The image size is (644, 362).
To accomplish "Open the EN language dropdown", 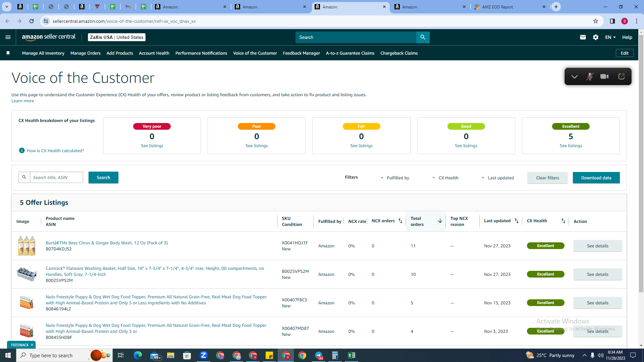I will coord(610,37).
